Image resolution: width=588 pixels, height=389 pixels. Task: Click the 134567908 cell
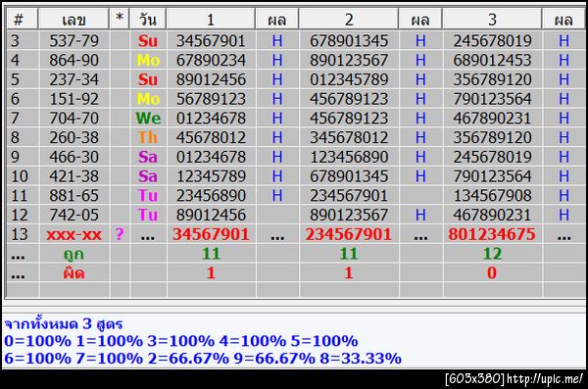pyautogui.click(x=492, y=195)
